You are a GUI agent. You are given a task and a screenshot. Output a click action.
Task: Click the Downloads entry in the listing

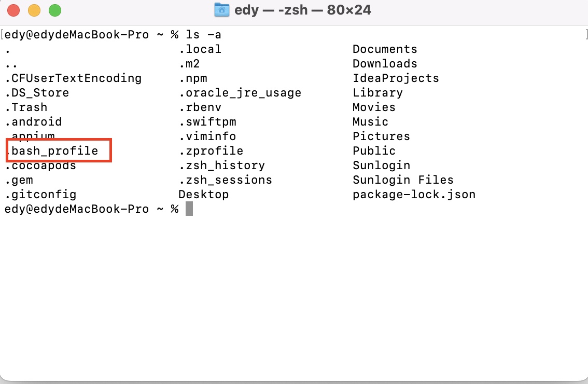click(x=385, y=64)
